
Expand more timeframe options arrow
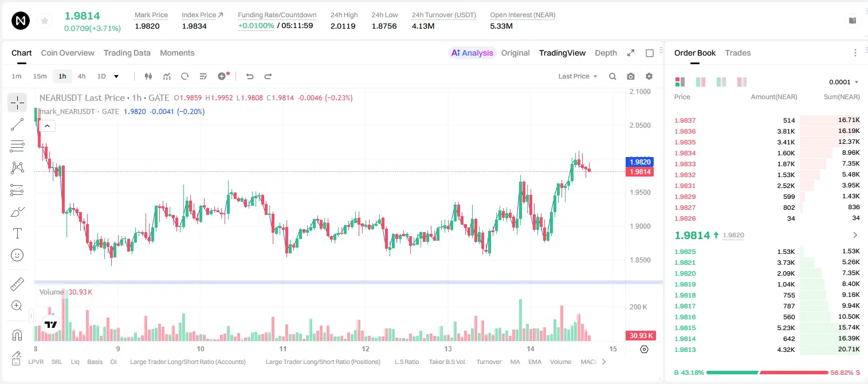coord(116,76)
